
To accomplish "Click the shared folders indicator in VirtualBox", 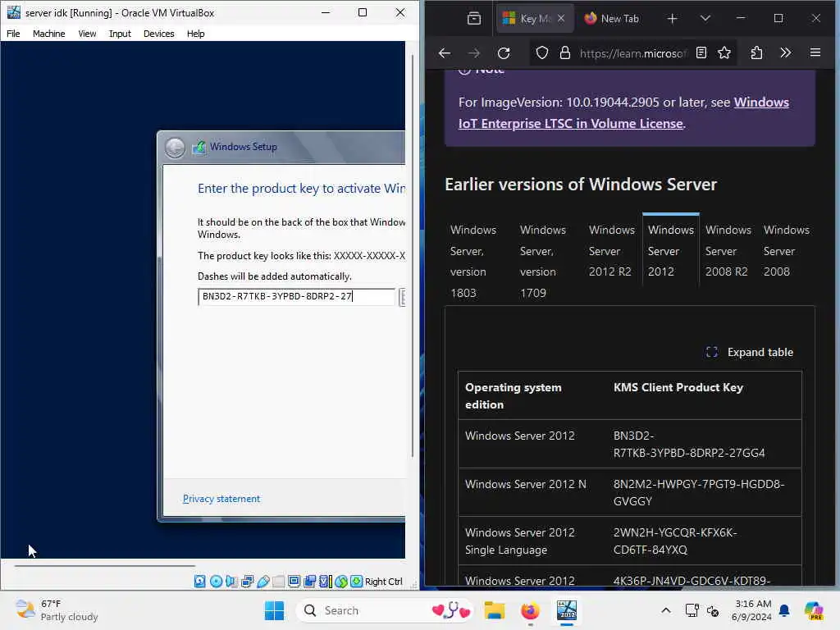I will (x=278, y=582).
